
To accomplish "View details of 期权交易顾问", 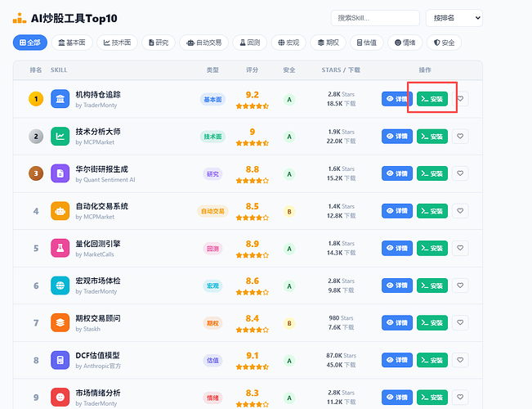I will pos(397,322).
